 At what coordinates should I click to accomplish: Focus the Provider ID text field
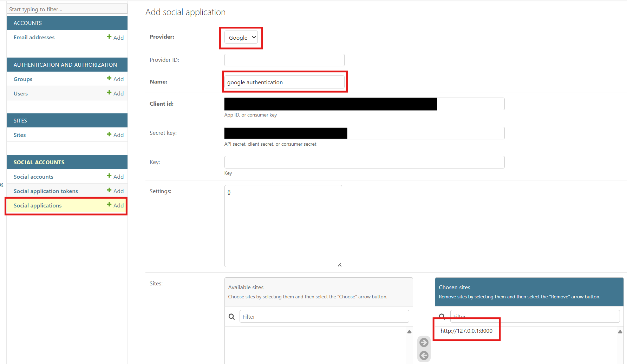[284, 60]
